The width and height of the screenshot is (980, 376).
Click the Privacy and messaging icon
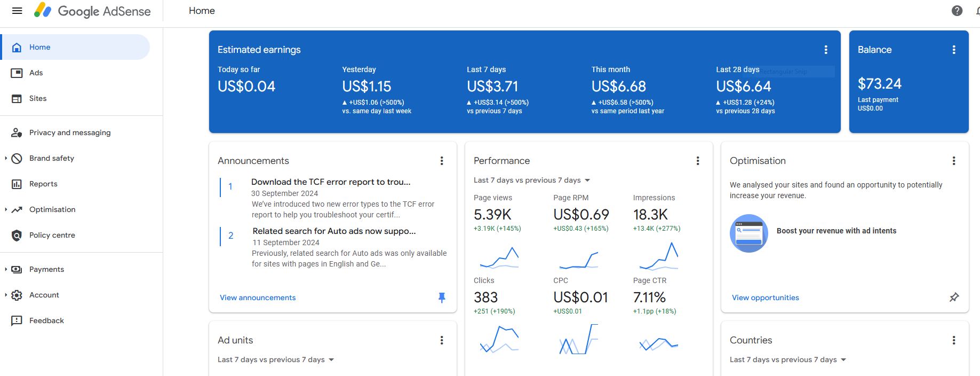(x=17, y=132)
